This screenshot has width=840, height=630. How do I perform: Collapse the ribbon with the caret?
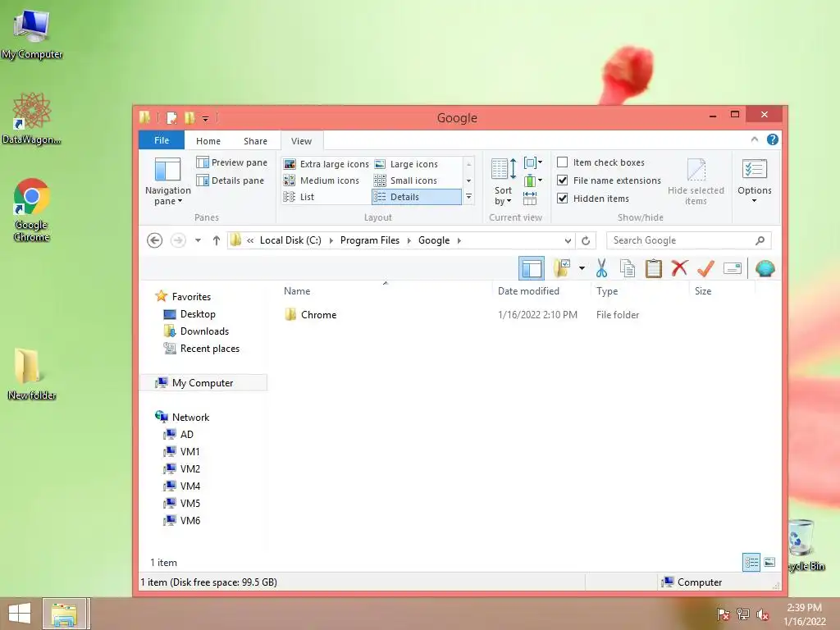[755, 139]
